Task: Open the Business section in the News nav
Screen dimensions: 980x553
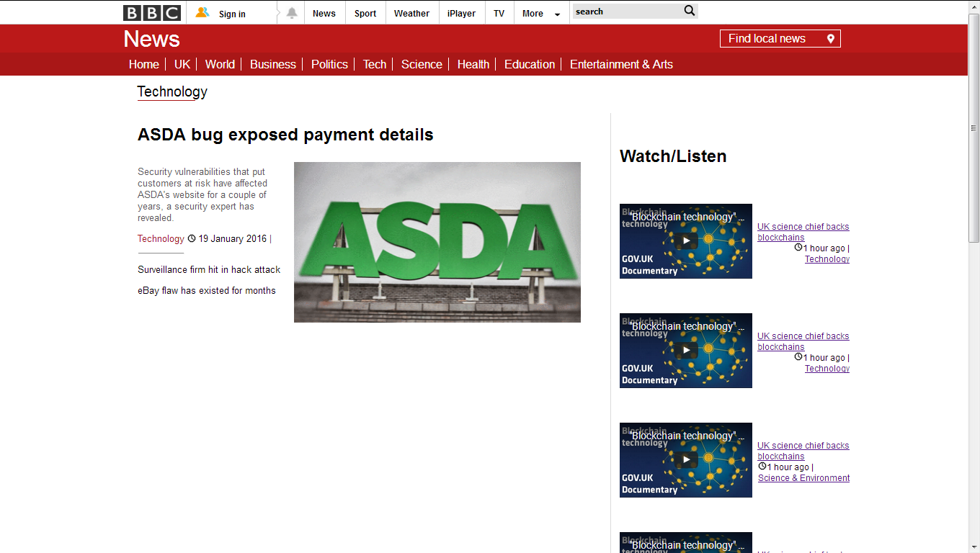Action: [x=272, y=64]
